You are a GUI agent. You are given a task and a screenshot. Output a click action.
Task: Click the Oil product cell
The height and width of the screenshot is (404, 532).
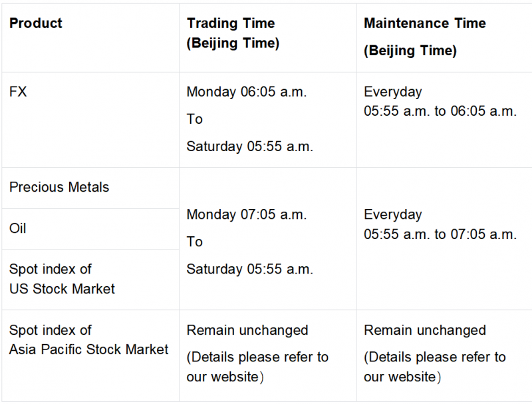(18, 228)
